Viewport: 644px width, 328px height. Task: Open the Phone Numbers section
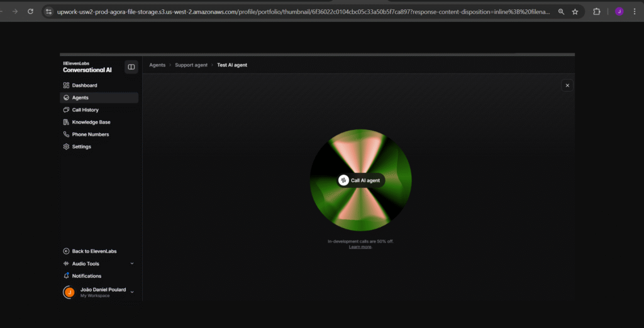click(90, 134)
